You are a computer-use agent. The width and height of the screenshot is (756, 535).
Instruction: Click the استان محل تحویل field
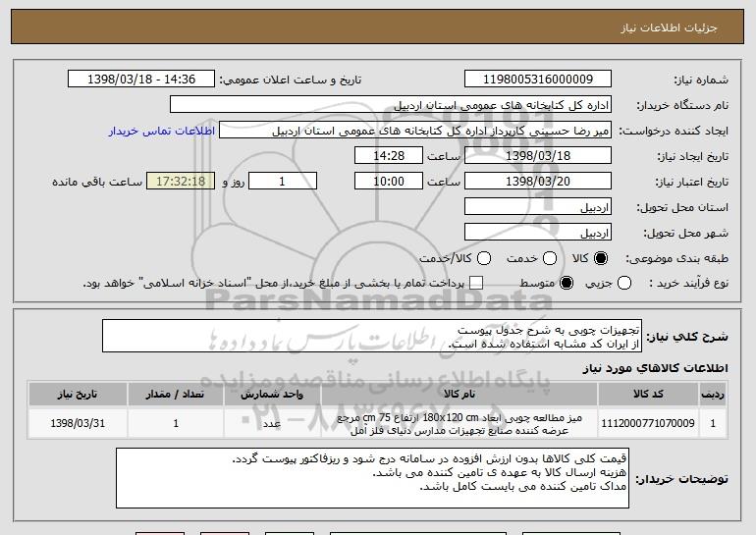[536, 207]
